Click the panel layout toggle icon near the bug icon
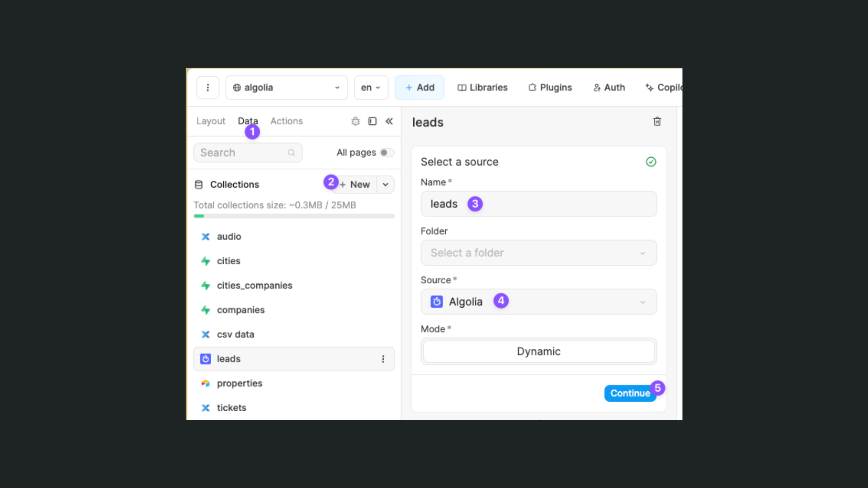This screenshot has height=488, width=868. pyautogui.click(x=372, y=121)
